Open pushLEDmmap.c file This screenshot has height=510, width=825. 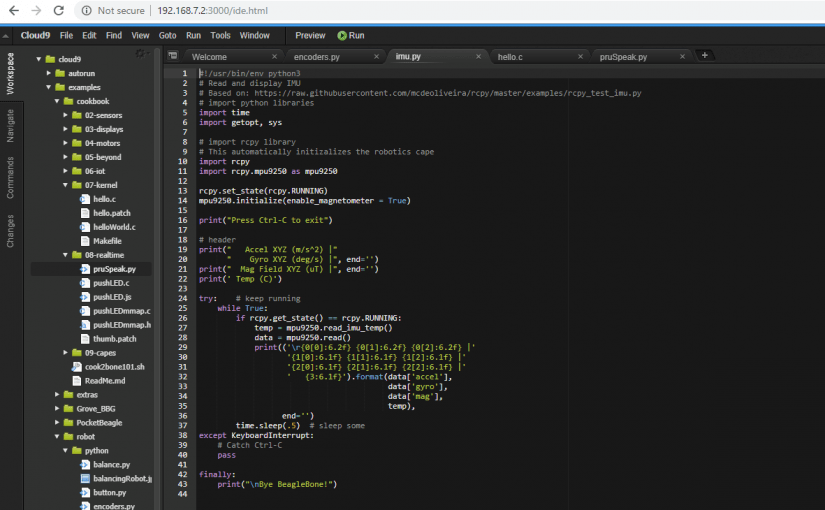(122, 311)
